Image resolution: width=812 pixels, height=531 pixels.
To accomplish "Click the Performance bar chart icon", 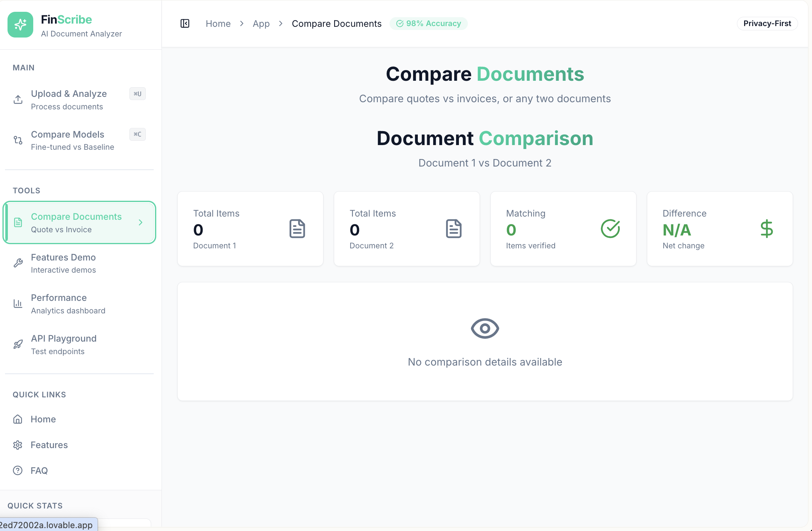I will pyautogui.click(x=18, y=304).
